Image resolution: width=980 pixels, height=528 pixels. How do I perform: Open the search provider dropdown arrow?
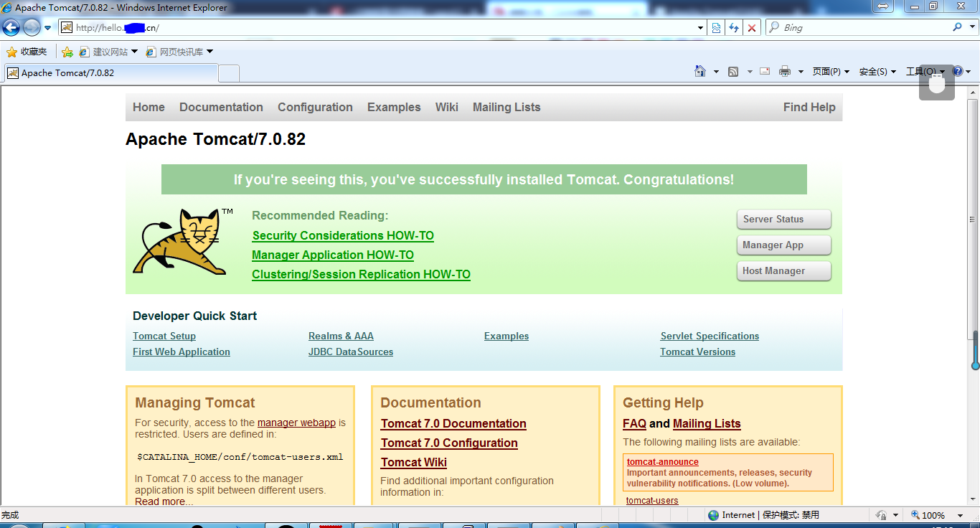tap(971, 27)
